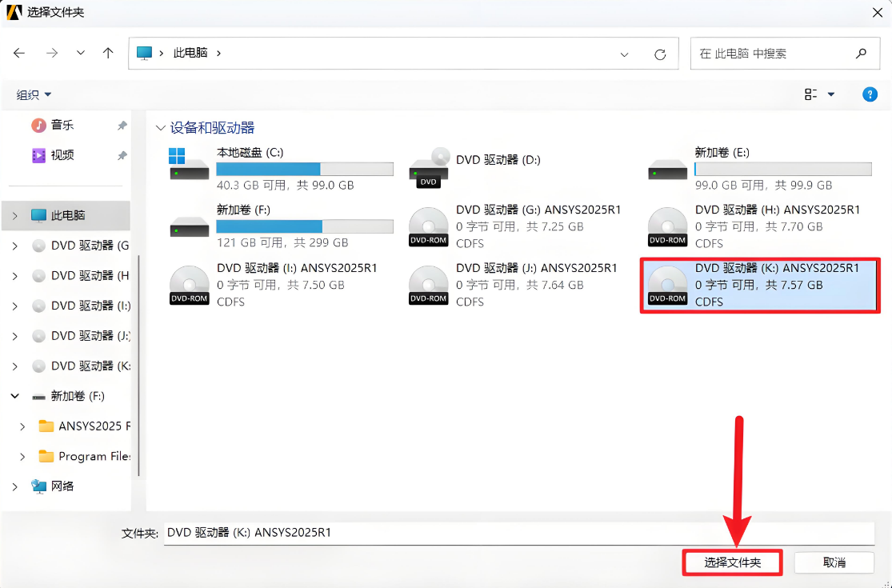Click the 选择文件夹 button

733,562
